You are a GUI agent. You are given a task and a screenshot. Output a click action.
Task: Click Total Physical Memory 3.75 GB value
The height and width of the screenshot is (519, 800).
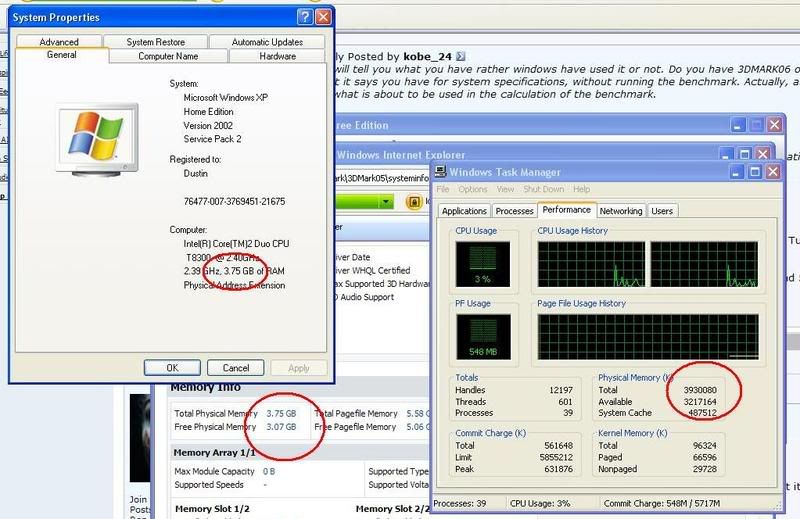[x=281, y=413]
